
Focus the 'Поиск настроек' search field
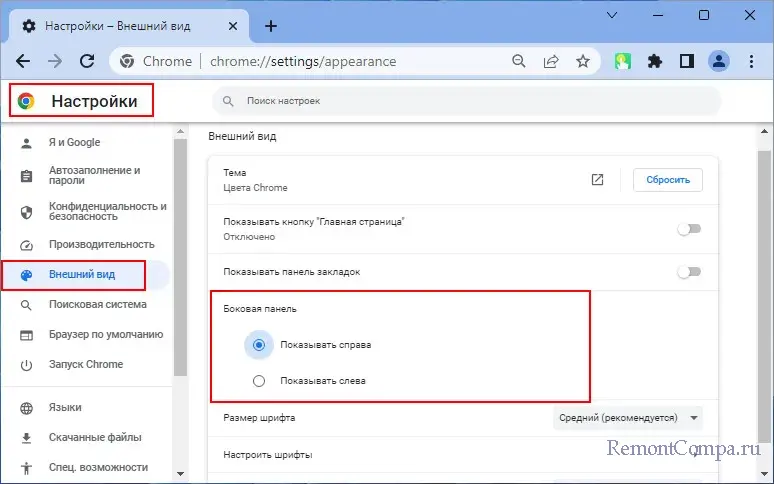point(466,101)
